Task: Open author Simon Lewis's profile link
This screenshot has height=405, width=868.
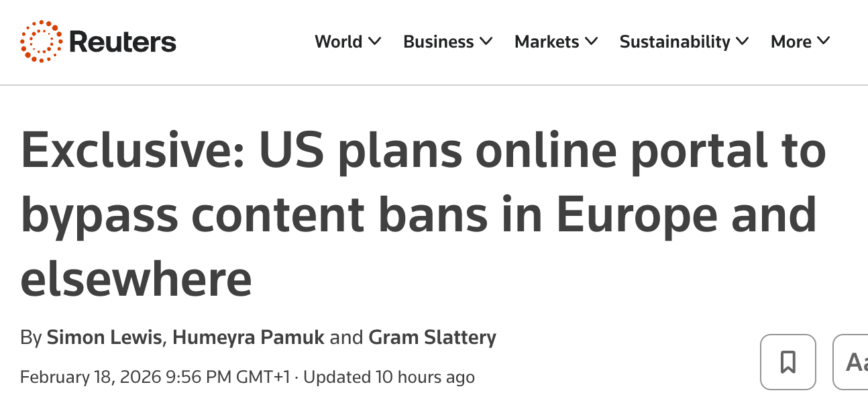Action: pos(104,337)
